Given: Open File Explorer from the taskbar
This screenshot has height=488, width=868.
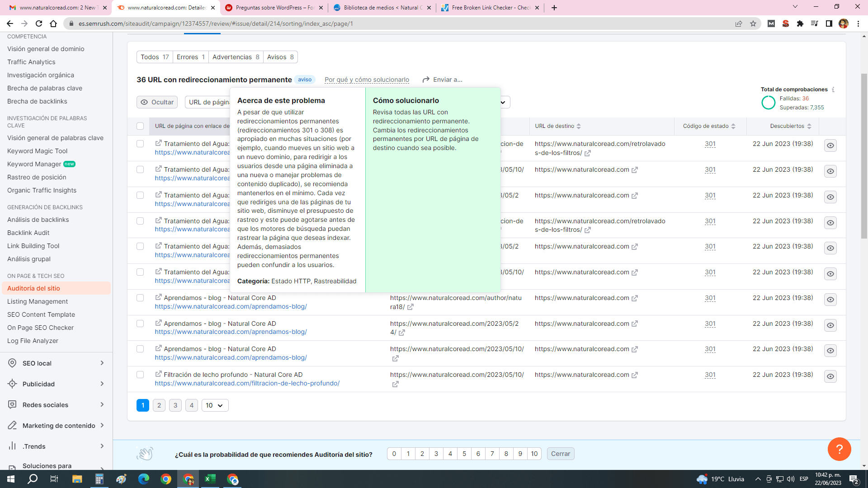Looking at the screenshot, I should tap(77, 479).
